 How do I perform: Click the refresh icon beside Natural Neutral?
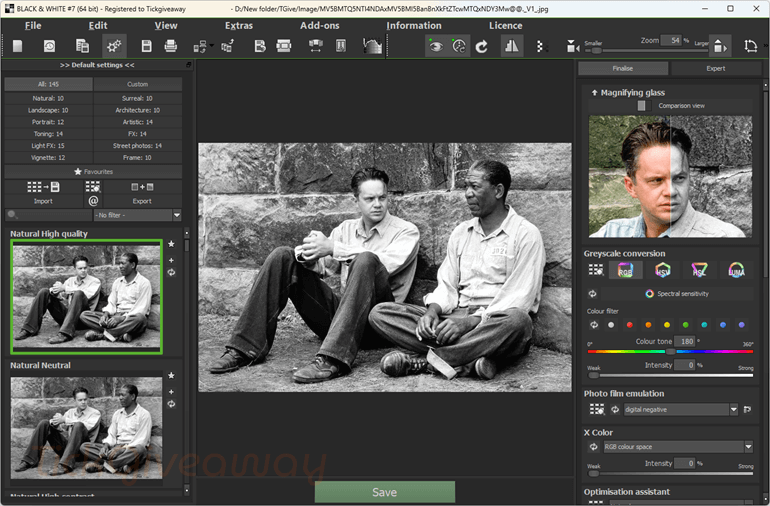tap(171, 404)
